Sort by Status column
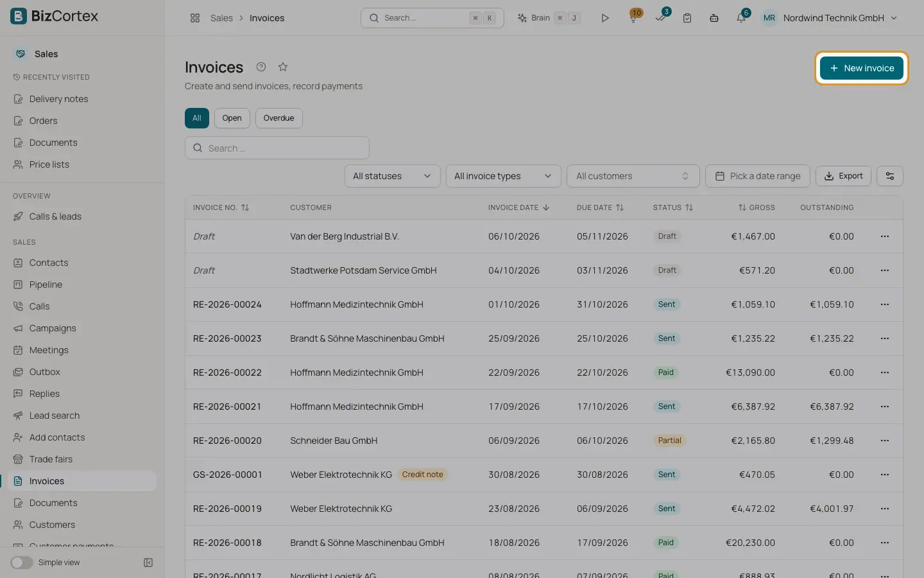 [673, 207]
